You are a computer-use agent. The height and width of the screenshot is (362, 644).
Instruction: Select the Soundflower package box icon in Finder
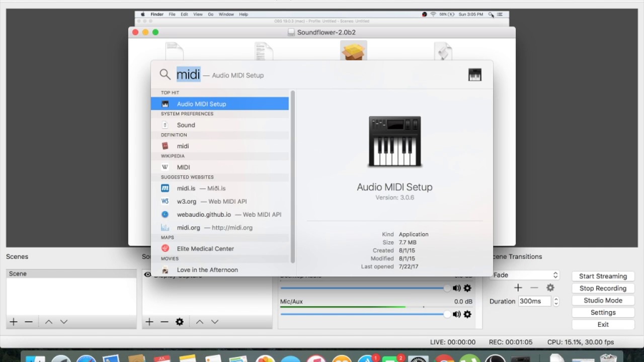(354, 51)
